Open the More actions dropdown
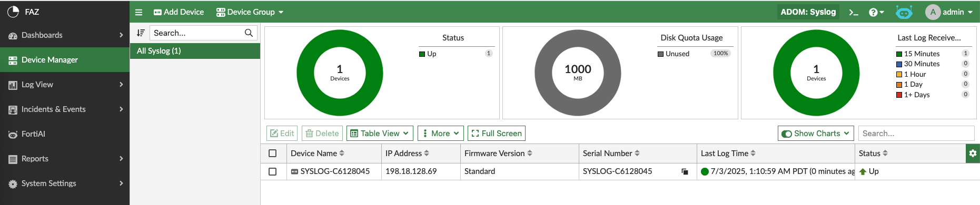This screenshot has height=205, width=980. (440, 134)
